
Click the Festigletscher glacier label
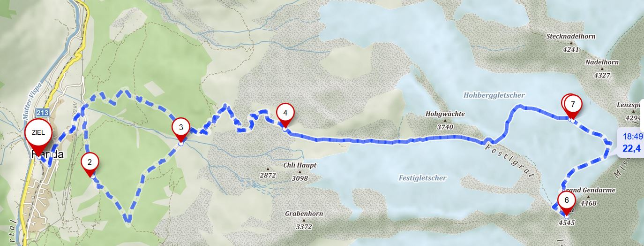(423, 178)
